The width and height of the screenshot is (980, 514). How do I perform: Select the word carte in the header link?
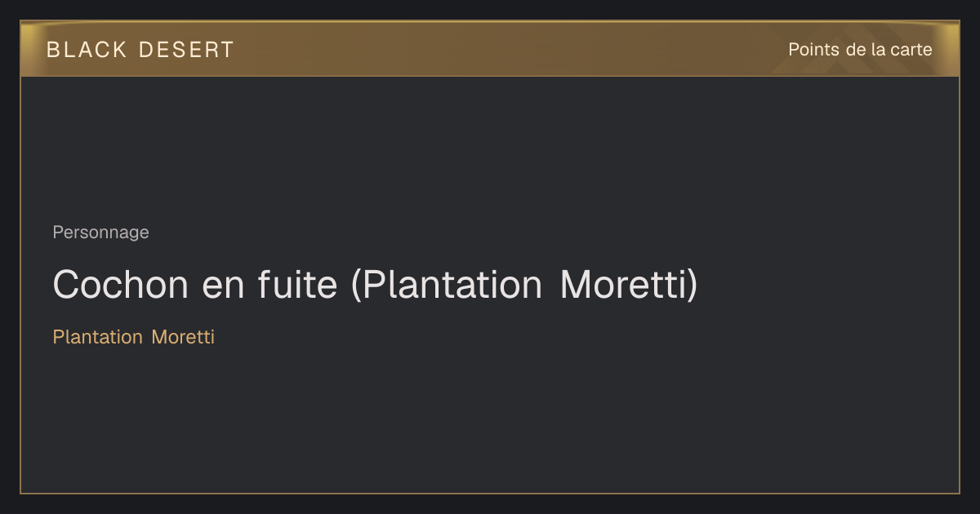point(911,50)
